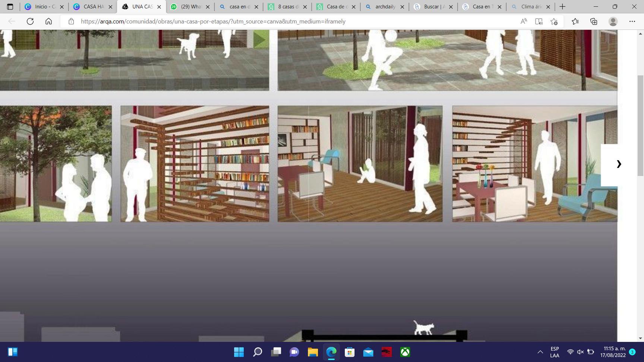Open Task View on the taskbar
The width and height of the screenshot is (644, 362).
click(276, 352)
